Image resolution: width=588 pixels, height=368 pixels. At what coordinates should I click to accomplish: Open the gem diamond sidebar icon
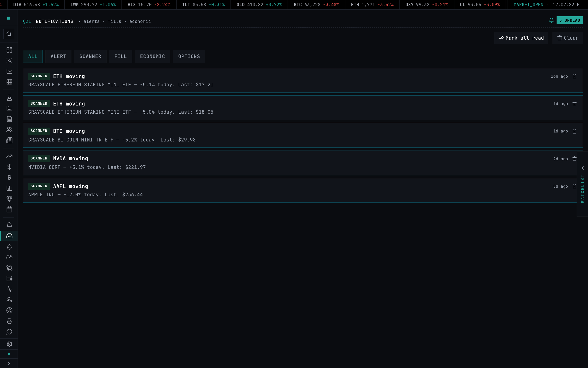click(9, 199)
